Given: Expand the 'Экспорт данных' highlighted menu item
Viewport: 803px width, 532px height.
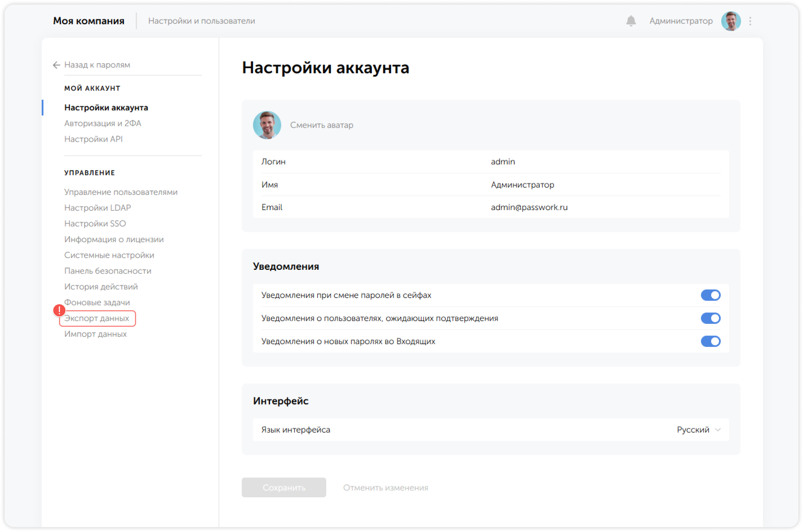Looking at the screenshot, I should (x=97, y=319).
